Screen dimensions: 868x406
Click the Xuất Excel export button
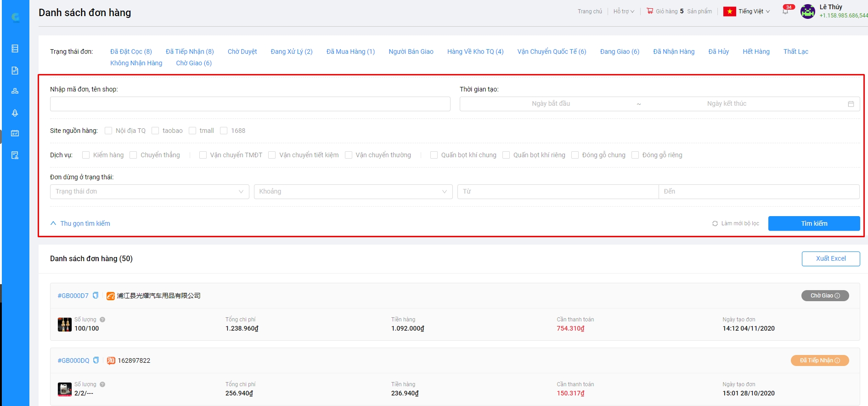[830, 258]
